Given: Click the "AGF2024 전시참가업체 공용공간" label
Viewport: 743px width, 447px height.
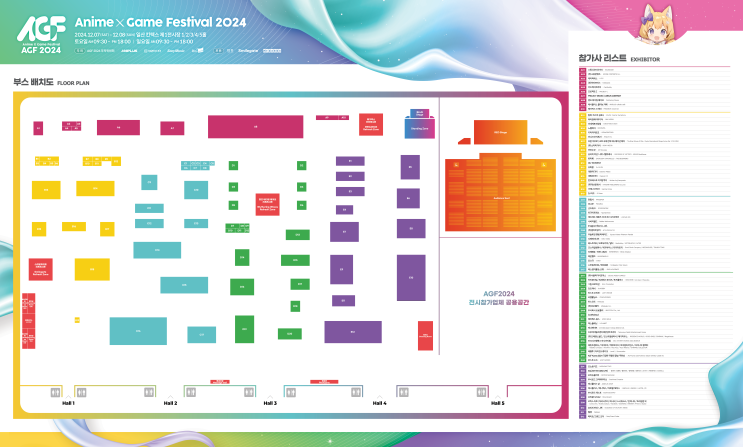Looking at the screenshot, I should (x=499, y=298).
